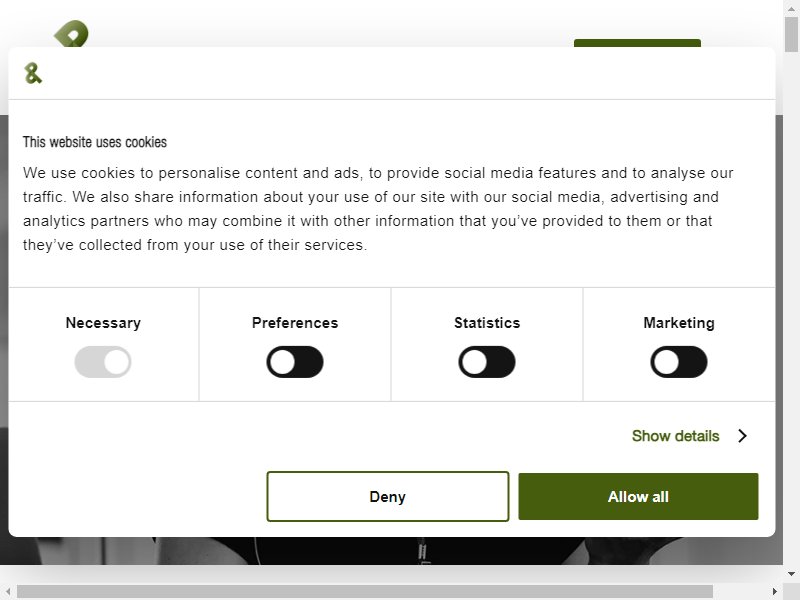Viewport: 800px width, 600px height.
Task: Click the horizontal scrollbar thumb
Action: pyautogui.click(x=365, y=592)
